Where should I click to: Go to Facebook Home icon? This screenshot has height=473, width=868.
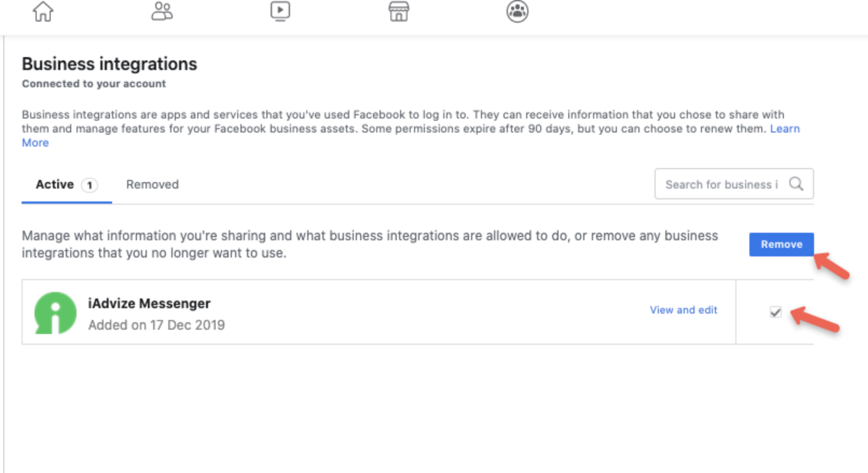click(43, 11)
